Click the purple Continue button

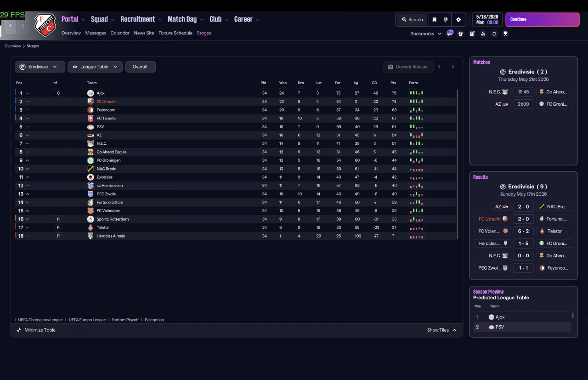tap(543, 20)
